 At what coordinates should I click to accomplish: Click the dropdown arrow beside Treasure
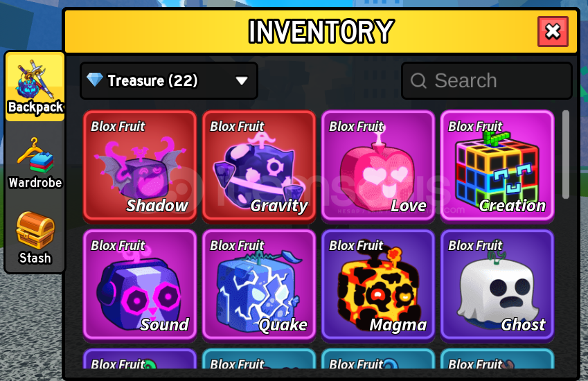242,80
